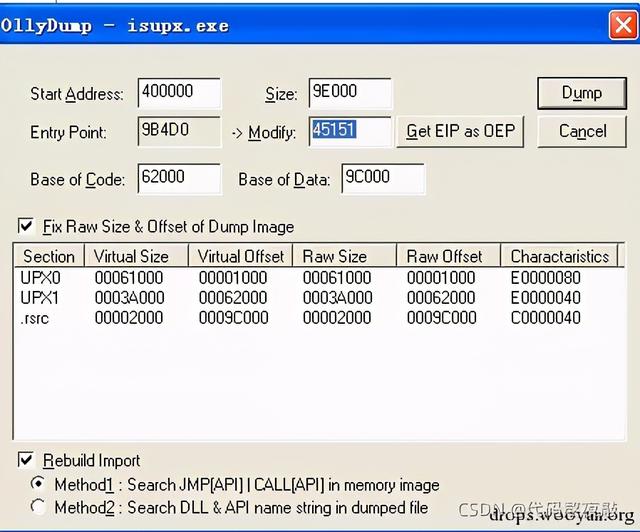Select the .rsrc section row
This screenshot has width=640, height=532.
(318, 318)
